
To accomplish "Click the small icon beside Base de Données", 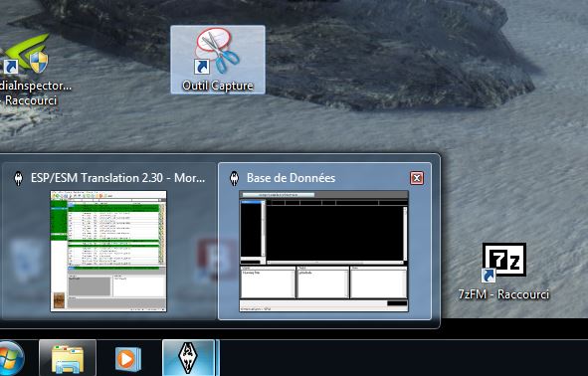I will point(235,178).
